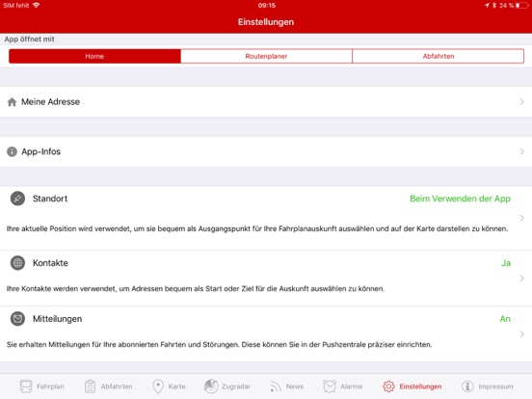Select the Home startup option
The height and width of the screenshot is (399, 532).
(94, 56)
